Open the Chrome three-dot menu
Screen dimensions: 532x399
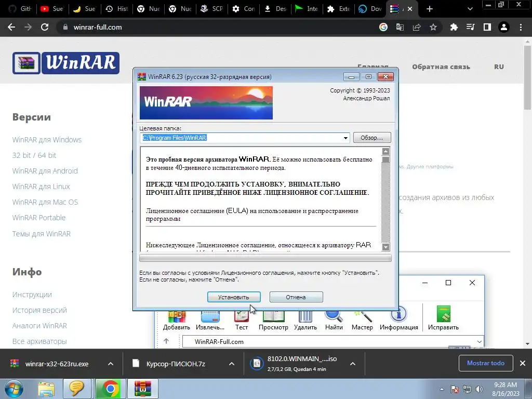coord(521,27)
